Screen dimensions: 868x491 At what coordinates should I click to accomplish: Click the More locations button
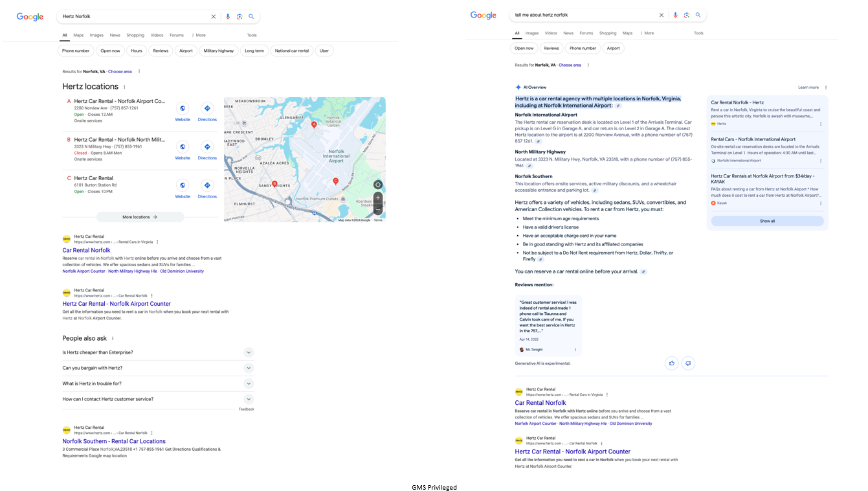pyautogui.click(x=140, y=217)
